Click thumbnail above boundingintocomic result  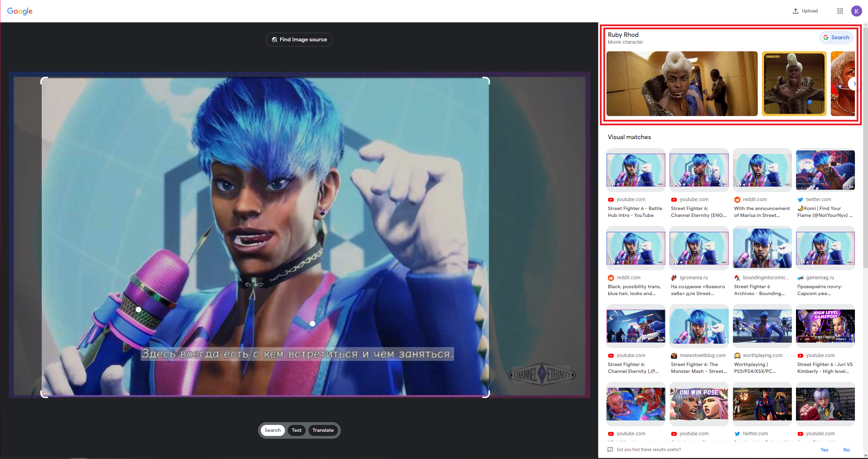[762, 248]
